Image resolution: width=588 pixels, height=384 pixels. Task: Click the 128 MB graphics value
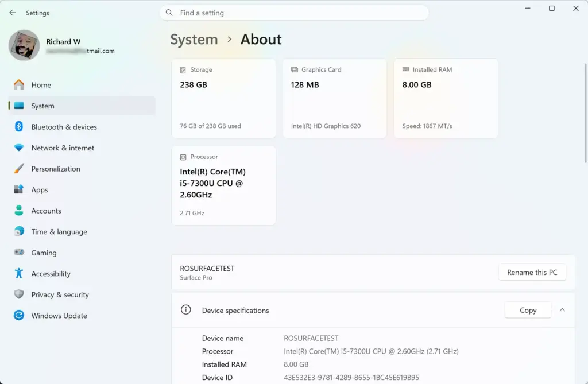coord(305,85)
